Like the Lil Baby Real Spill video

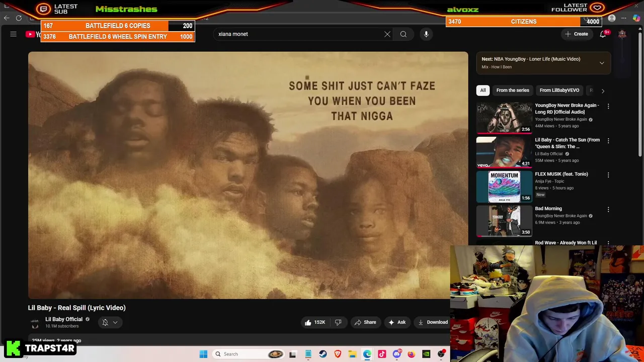point(314,322)
